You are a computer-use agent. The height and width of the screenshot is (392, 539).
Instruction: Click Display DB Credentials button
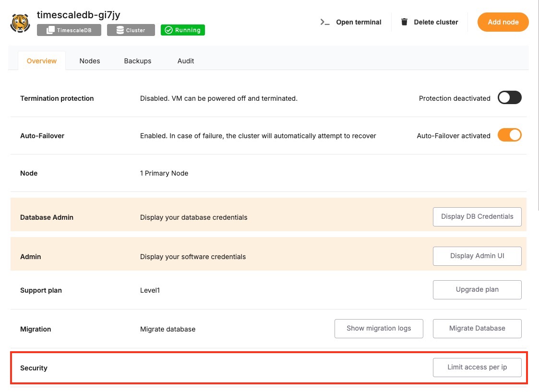pyautogui.click(x=477, y=216)
